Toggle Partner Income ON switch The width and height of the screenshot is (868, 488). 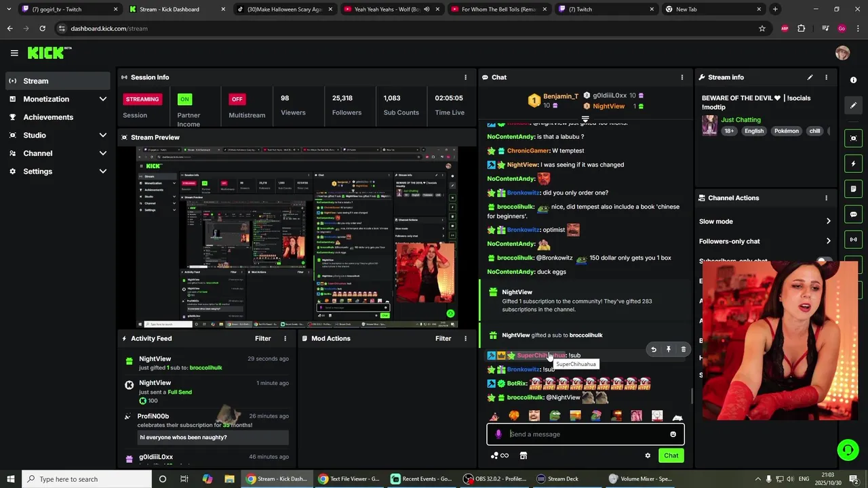[184, 99]
